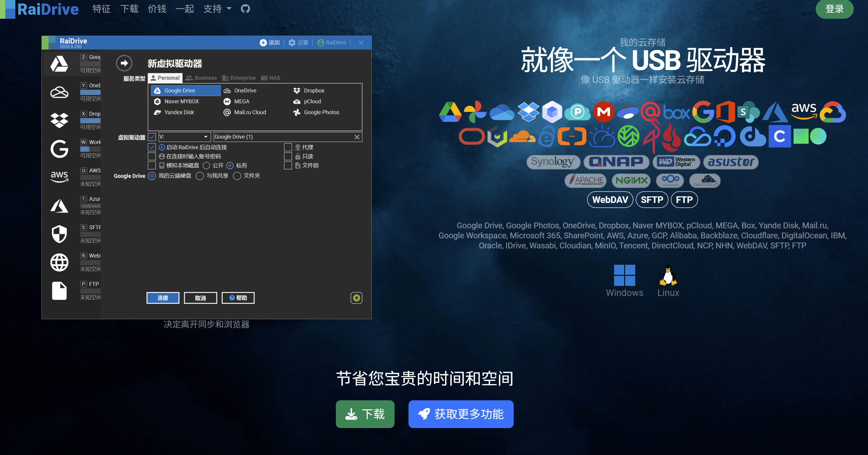Select the 公开 radio button
Screen dimensions: 868x455
click(207, 165)
